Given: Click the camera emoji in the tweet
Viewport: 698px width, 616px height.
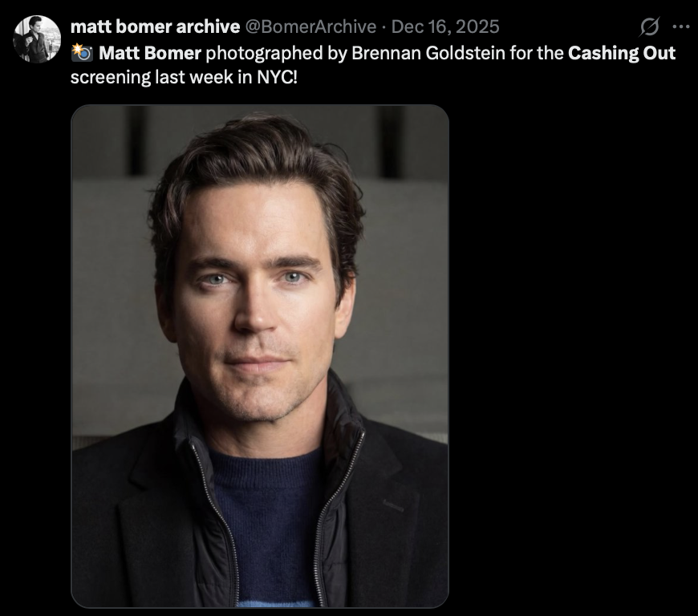Looking at the screenshot, I should (82, 54).
